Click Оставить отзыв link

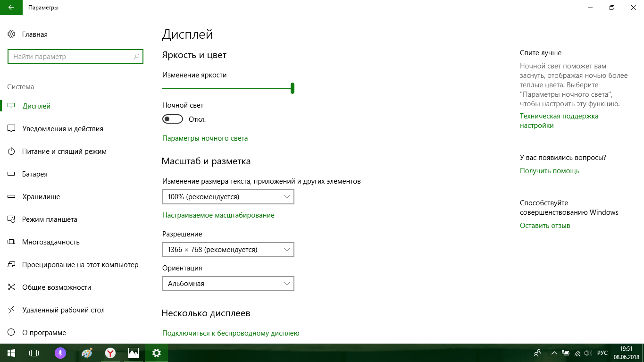click(545, 226)
